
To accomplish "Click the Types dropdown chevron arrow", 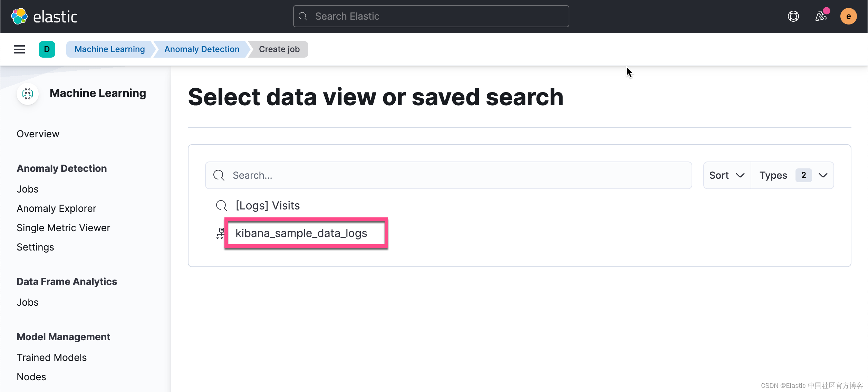I will tap(823, 175).
